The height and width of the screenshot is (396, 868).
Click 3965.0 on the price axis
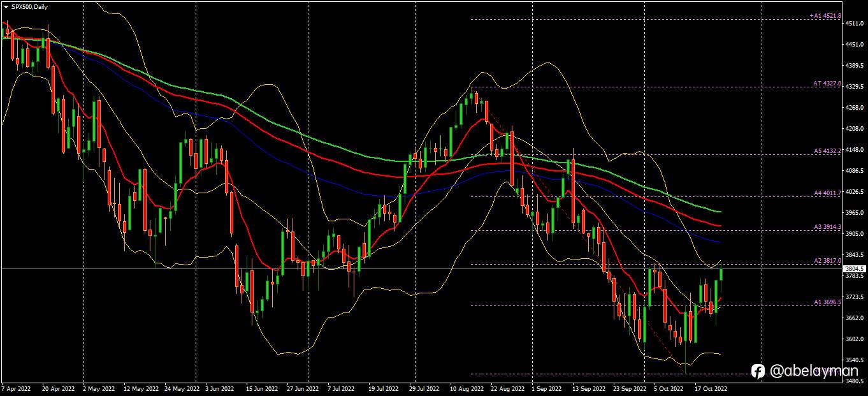click(x=855, y=212)
